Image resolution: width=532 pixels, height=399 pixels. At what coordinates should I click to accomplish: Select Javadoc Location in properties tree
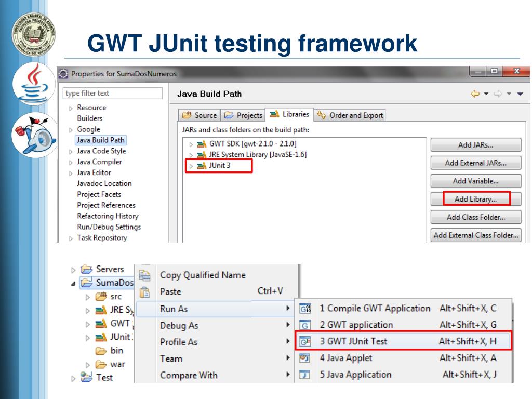tap(104, 183)
